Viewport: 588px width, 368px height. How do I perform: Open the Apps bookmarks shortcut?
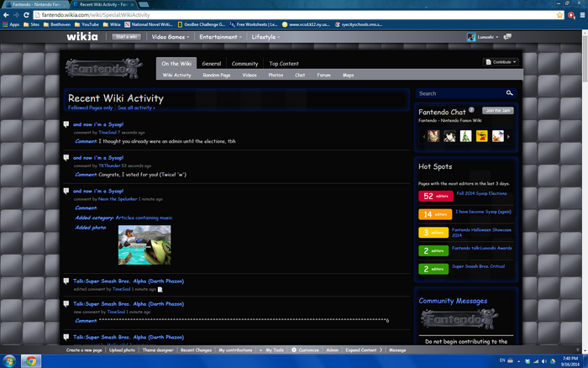tap(11, 24)
